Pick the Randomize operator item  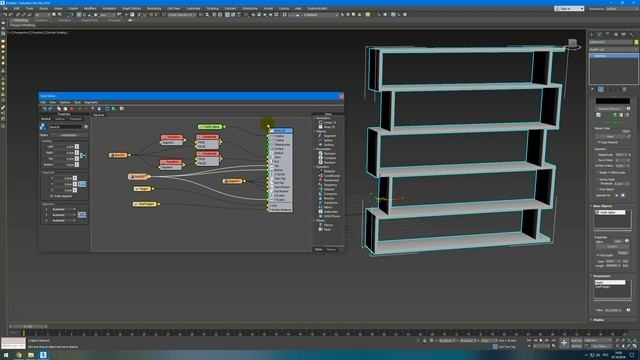pos(329,180)
